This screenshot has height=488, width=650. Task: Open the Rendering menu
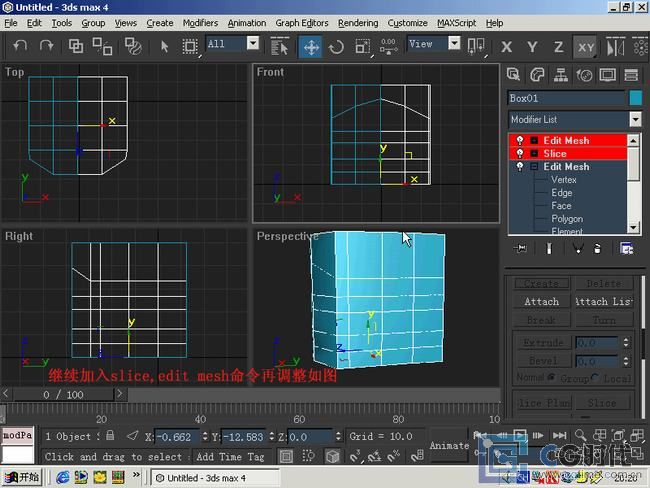(x=358, y=23)
